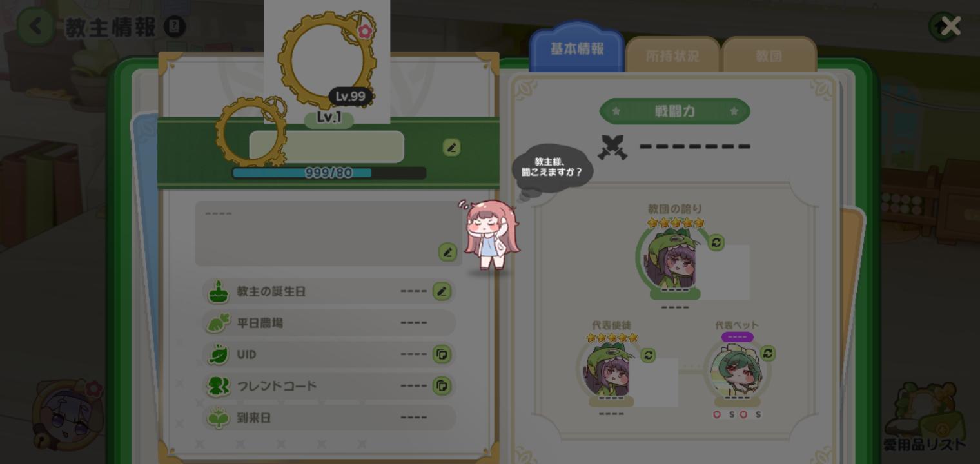Edit the profile message with pencil icon

[447, 252]
